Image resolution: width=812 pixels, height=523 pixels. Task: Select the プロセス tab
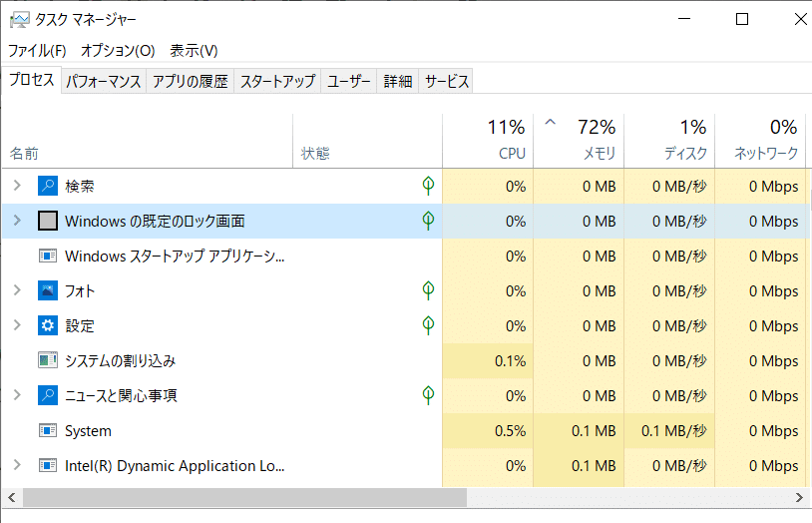[x=32, y=80]
